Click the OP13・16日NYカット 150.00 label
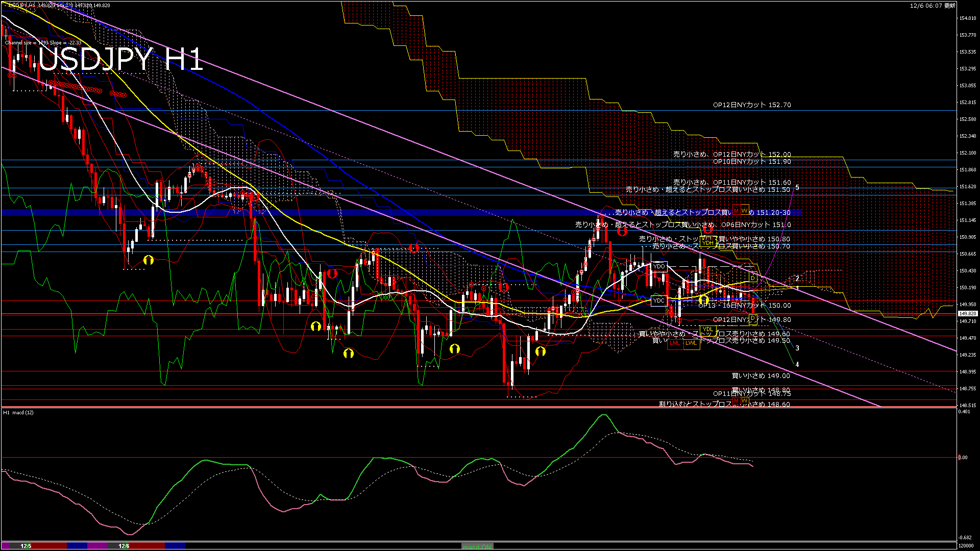This screenshot has width=980, height=551. [744, 306]
